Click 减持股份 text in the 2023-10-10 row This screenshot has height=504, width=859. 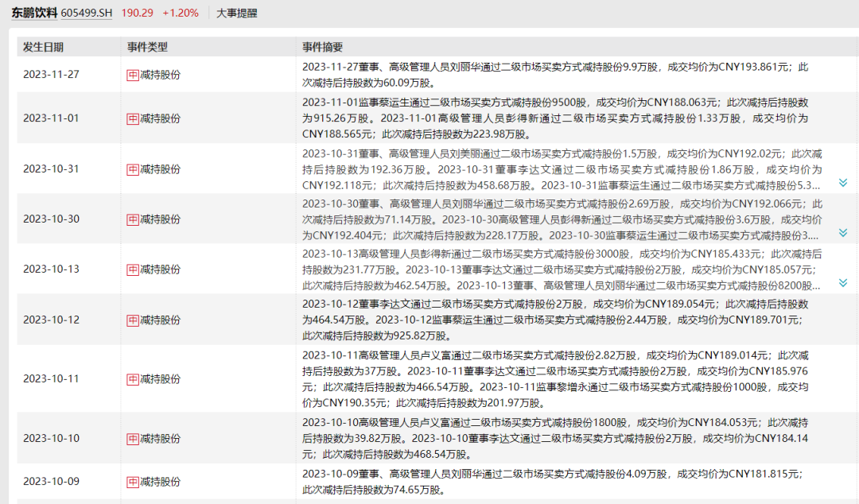[160, 439]
